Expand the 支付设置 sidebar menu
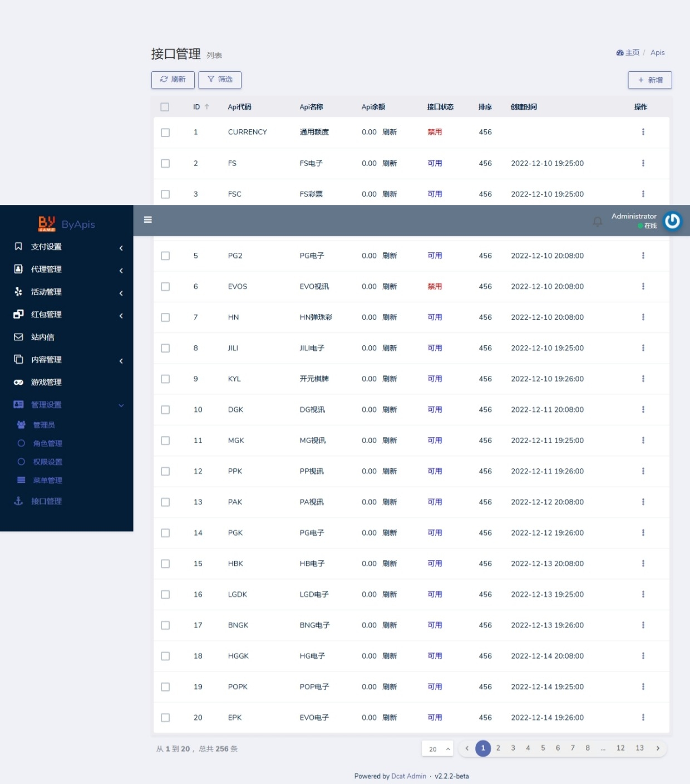Image resolution: width=690 pixels, height=784 pixels. [67, 247]
